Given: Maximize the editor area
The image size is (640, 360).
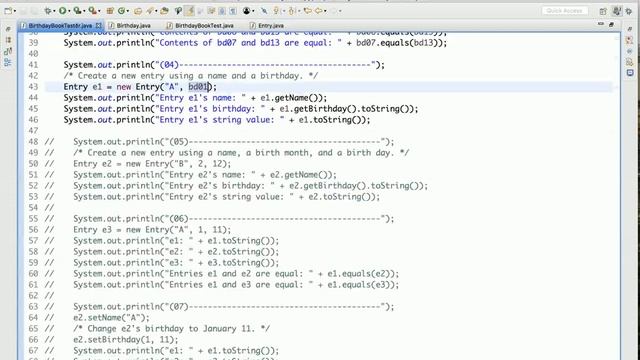Looking at the screenshot, I should coord(611,24).
